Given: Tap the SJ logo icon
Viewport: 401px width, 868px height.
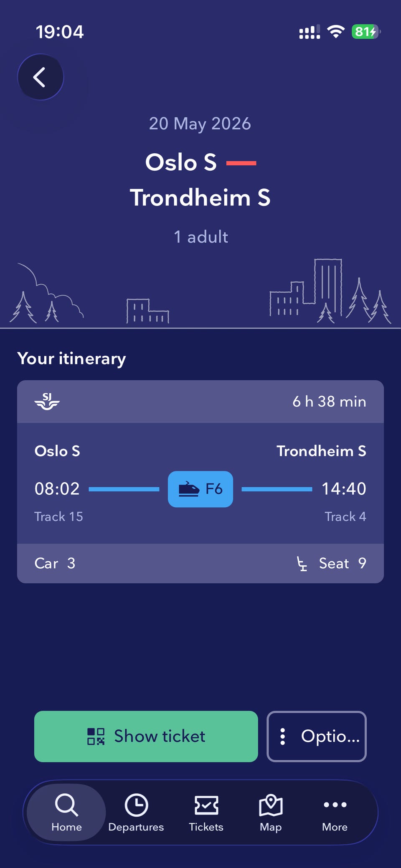Looking at the screenshot, I should (x=47, y=401).
